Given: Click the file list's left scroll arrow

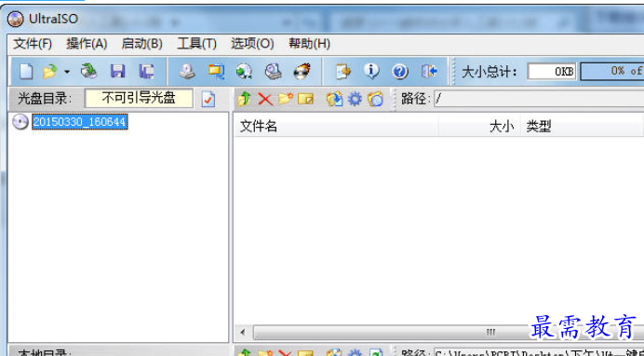Looking at the screenshot, I should click(243, 332).
